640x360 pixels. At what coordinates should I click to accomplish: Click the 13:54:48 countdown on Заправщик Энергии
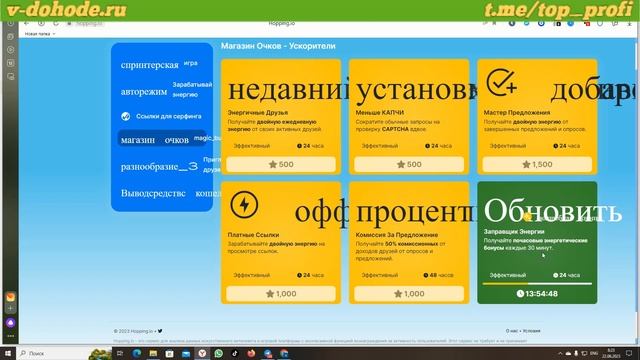pyautogui.click(x=537, y=293)
